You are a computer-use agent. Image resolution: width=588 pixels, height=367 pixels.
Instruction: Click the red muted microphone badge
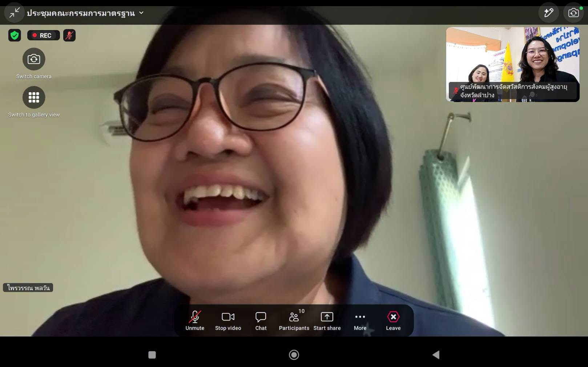69,35
